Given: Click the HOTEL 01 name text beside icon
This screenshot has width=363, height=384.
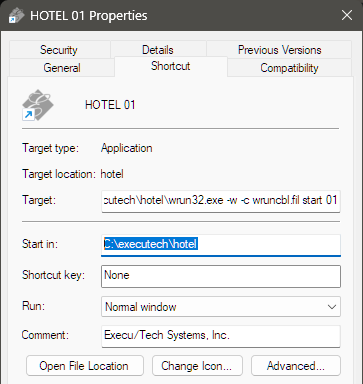Looking at the screenshot, I should (110, 105).
